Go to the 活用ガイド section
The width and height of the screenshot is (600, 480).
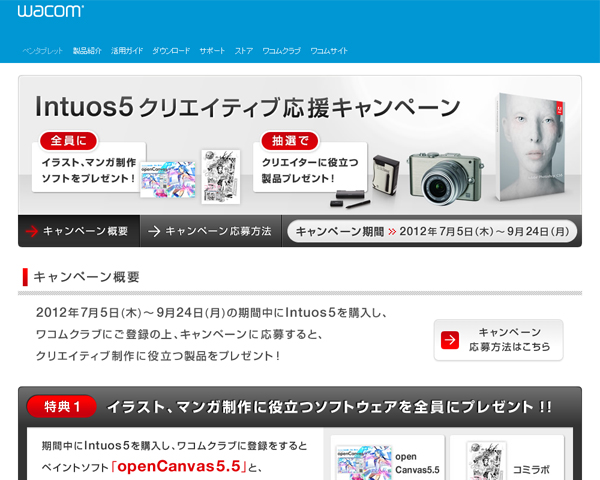127,50
